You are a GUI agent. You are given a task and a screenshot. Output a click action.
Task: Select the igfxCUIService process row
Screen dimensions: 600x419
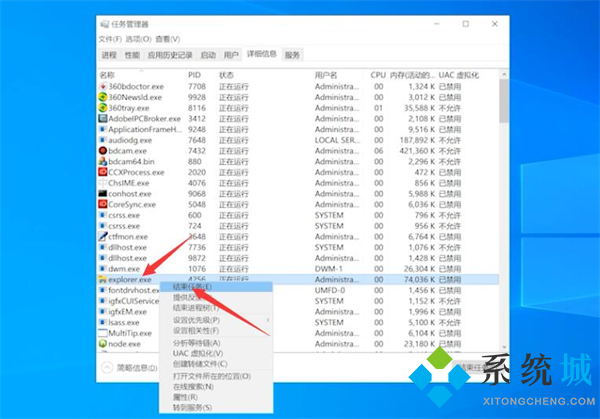(x=298, y=301)
